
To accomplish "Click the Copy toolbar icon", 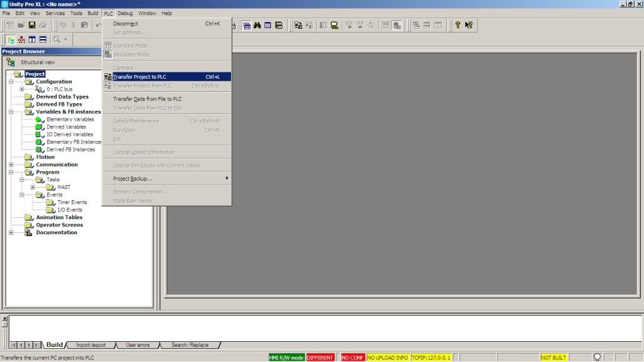I will (62, 25).
